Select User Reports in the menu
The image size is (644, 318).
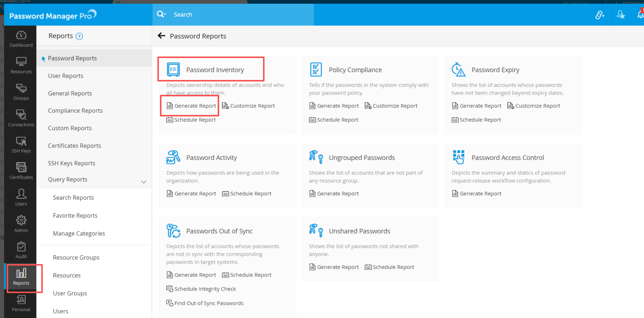click(x=65, y=76)
